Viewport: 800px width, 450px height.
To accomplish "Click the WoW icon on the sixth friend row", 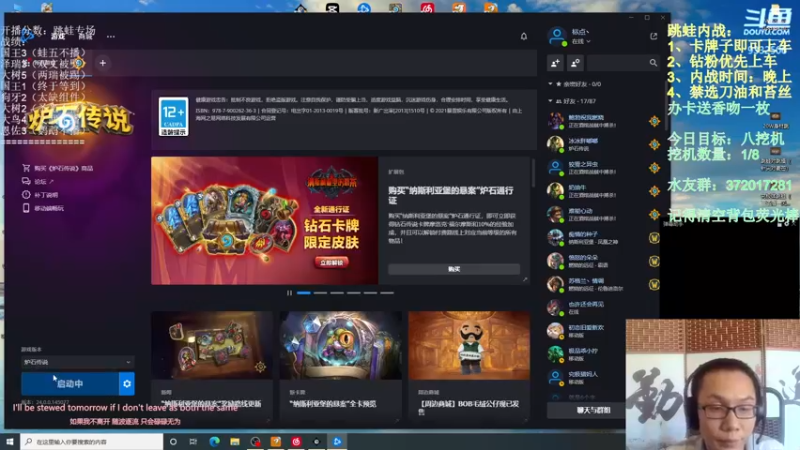I will point(654,238).
